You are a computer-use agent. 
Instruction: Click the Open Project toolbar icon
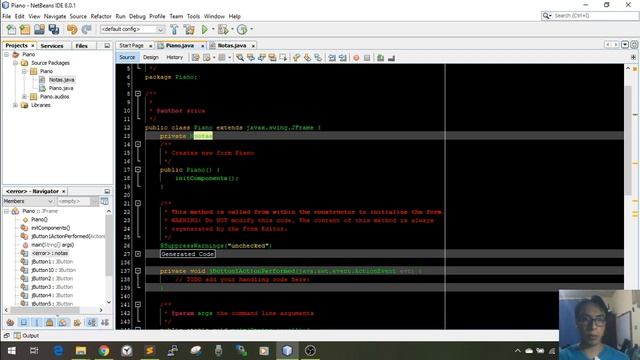[x=39, y=29]
